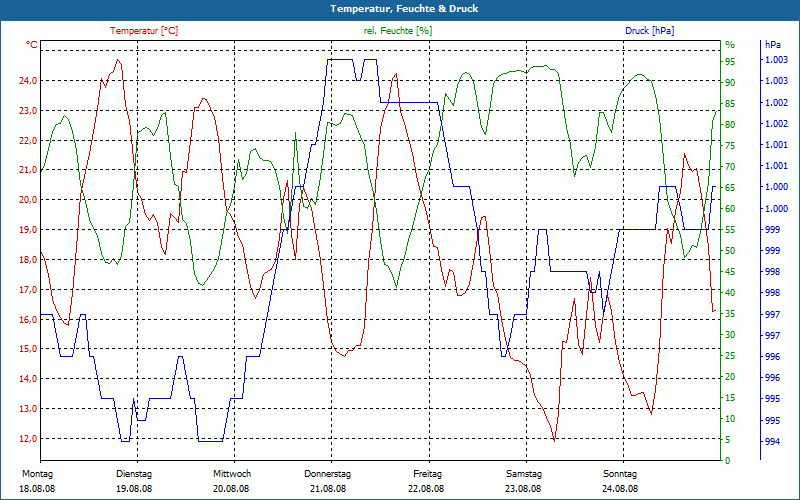Click the 20 humidity axis value
The width and height of the screenshot is (800, 500).
point(730,377)
